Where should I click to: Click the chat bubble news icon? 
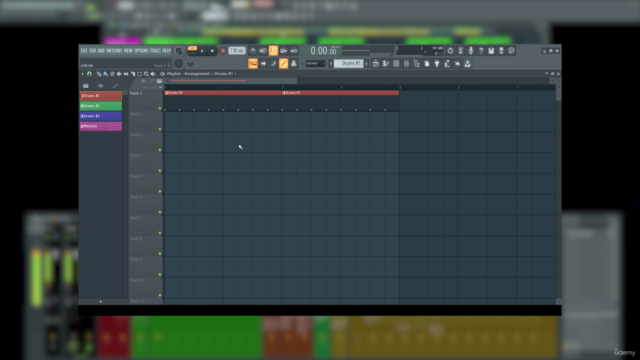(x=511, y=51)
